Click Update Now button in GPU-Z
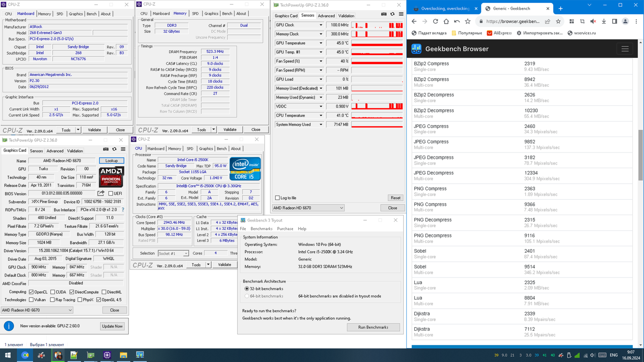The width and height of the screenshot is (644, 362). 112,326
